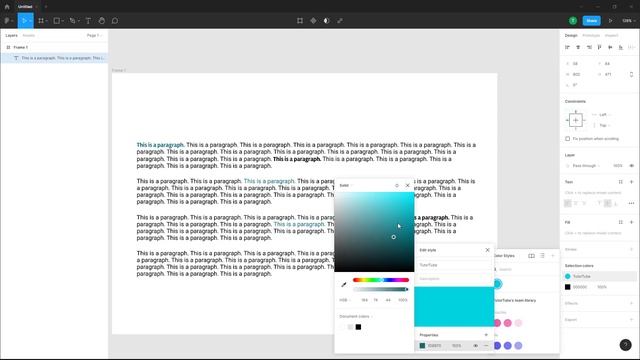Screen dimensions: 640x360
Task: Click the Fill section style icon
Action: tap(620, 222)
